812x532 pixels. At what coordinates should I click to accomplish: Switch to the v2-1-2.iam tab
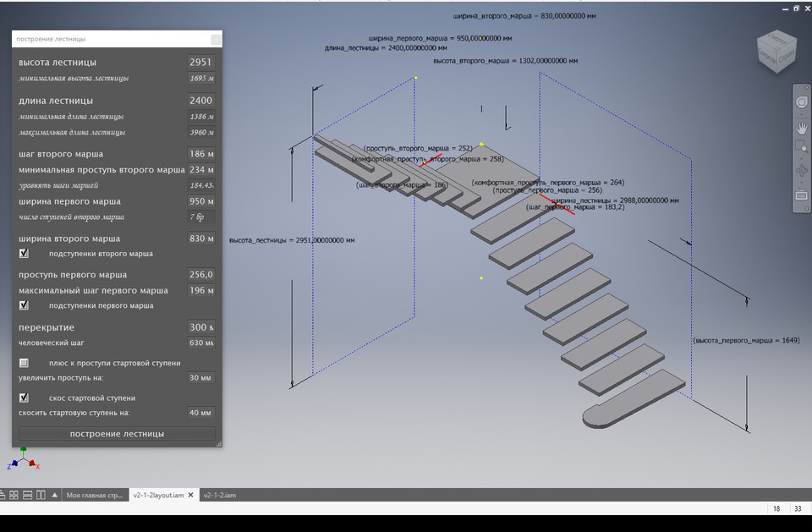point(222,495)
